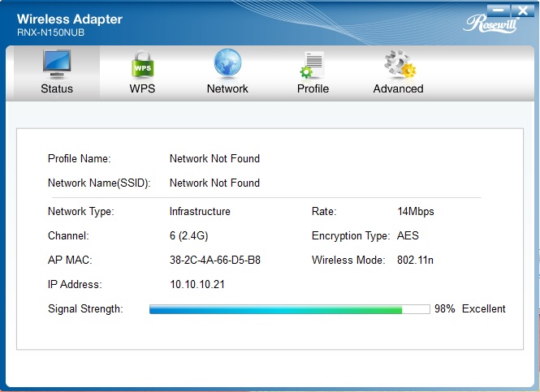Click the Profile Name value text
Viewport: 540px width, 392px height.
tap(214, 158)
